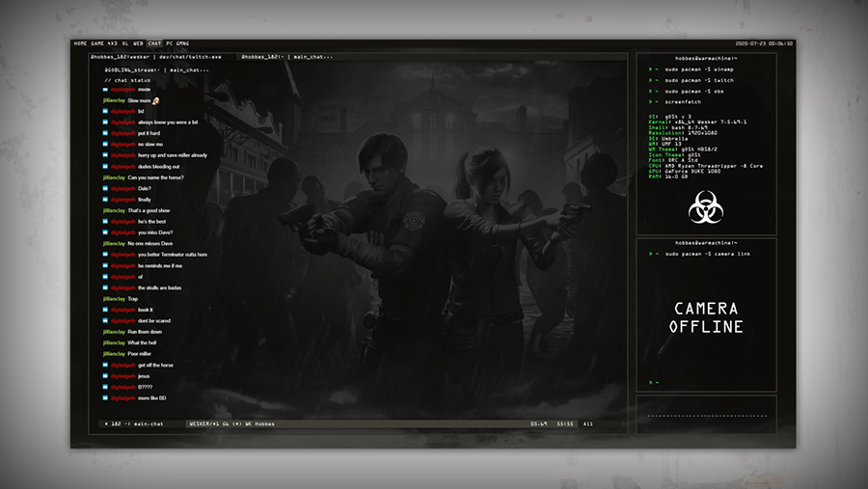The width and height of the screenshot is (868, 489).
Task: Select the second main_chat terminal tab
Action: [286, 57]
